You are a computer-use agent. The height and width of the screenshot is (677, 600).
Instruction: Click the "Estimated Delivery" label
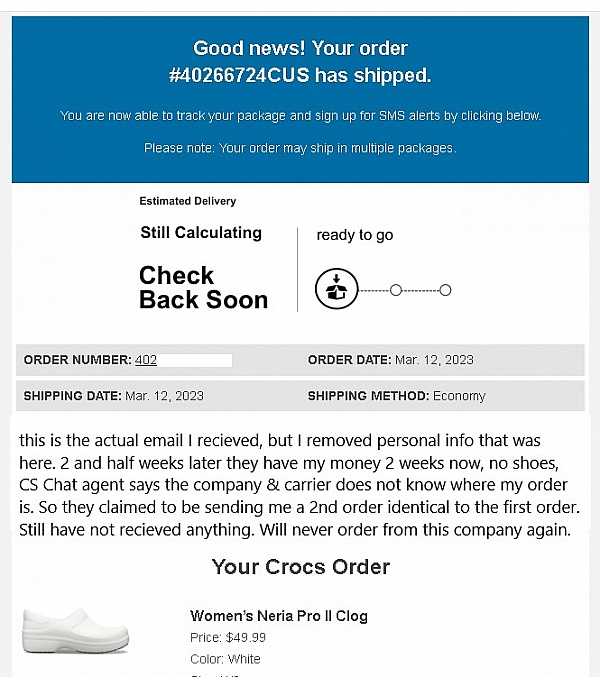click(188, 201)
